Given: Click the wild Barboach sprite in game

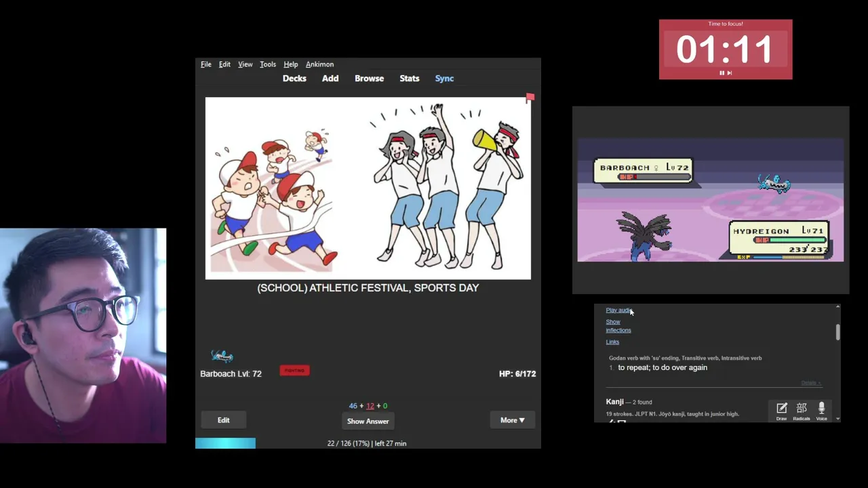Looking at the screenshot, I should coord(774,184).
